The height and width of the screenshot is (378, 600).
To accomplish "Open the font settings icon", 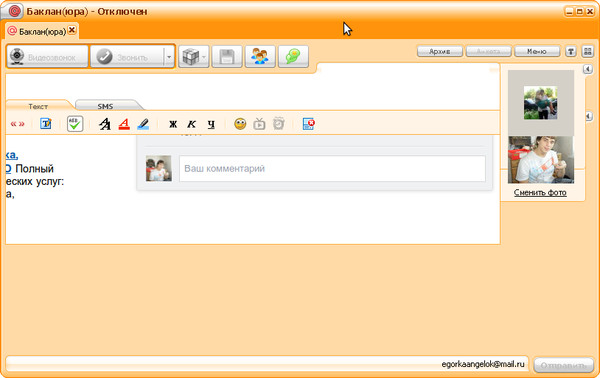I will (x=104, y=124).
